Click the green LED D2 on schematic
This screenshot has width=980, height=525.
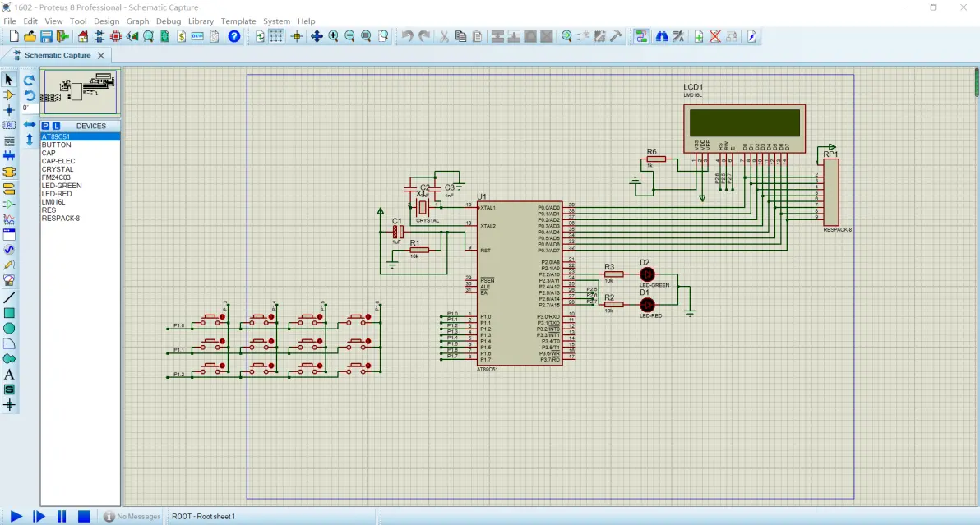point(647,274)
